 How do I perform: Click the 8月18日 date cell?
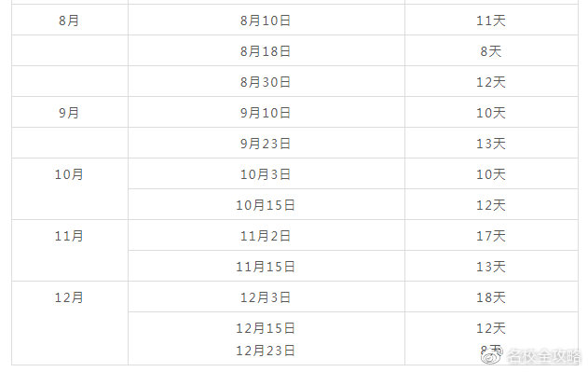[x=267, y=50]
